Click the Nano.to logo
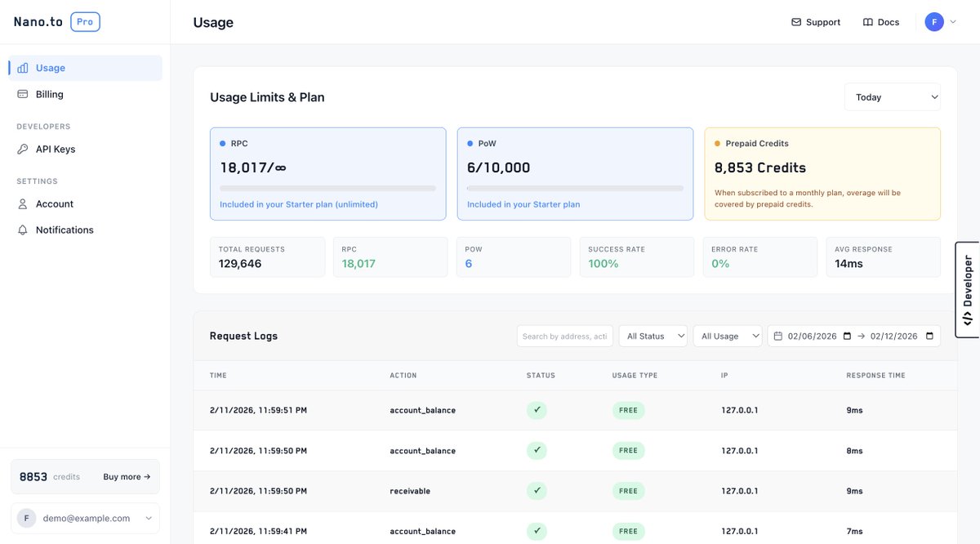The height and width of the screenshot is (544, 980). coord(38,22)
